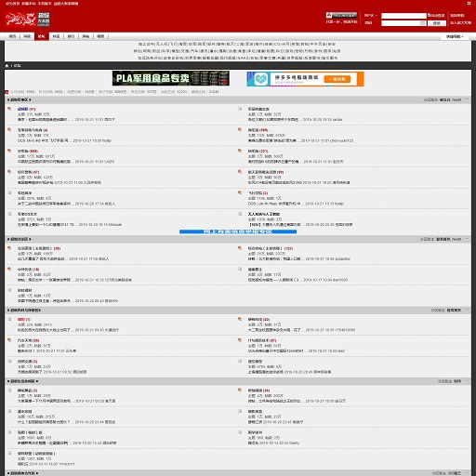
Task: Click the username input field
Action: tap(403, 16)
